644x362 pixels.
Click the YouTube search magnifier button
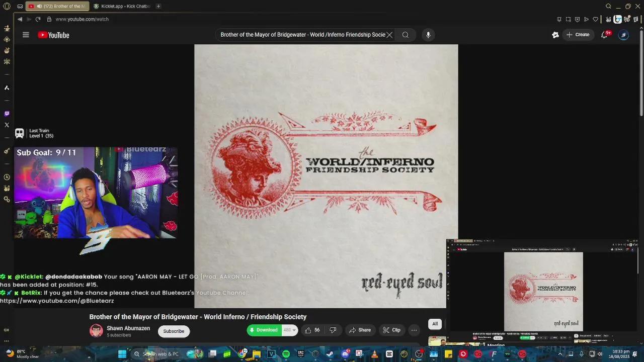click(406, 35)
